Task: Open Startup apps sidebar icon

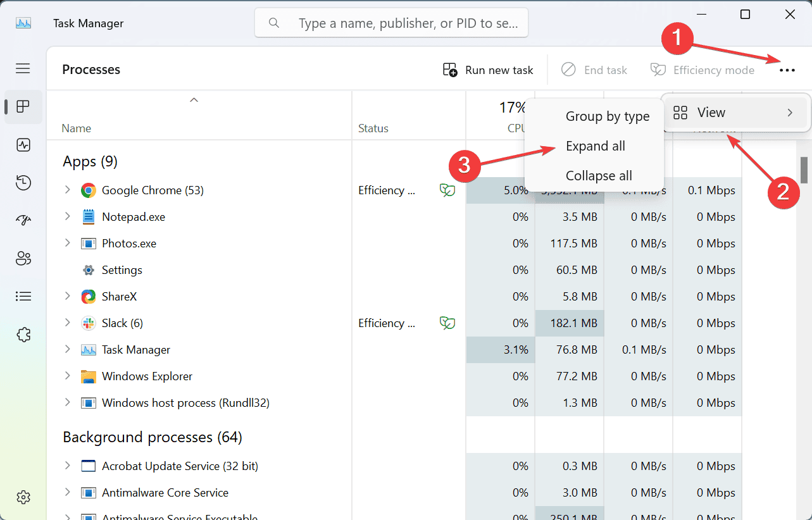Action: [x=23, y=220]
